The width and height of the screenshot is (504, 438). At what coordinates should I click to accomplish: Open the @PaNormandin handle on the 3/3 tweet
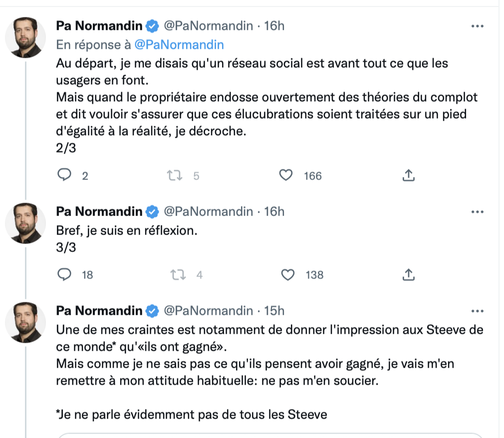click(x=208, y=212)
